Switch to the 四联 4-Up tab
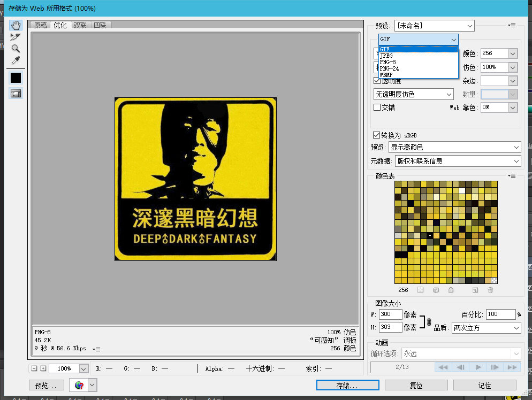Viewport: 532px width, 400px height. (100, 24)
